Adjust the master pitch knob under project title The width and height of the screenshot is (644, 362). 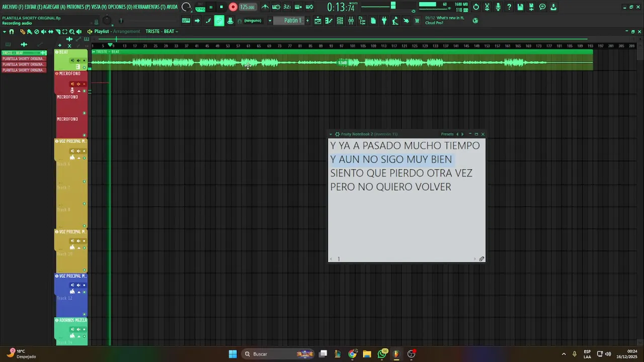tap(107, 21)
